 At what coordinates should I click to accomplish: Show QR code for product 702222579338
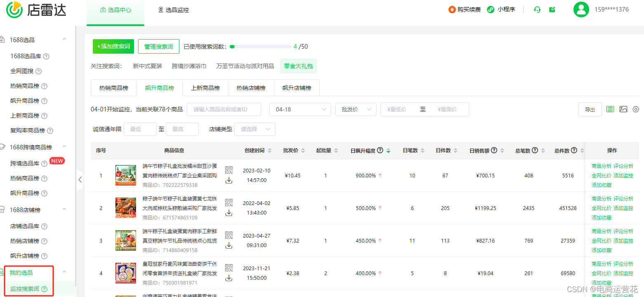click(x=229, y=170)
